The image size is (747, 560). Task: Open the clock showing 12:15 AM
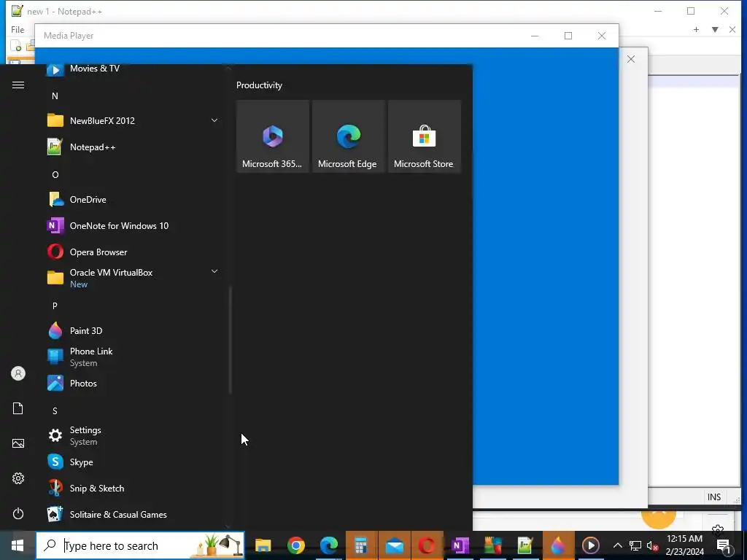[x=684, y=545]
